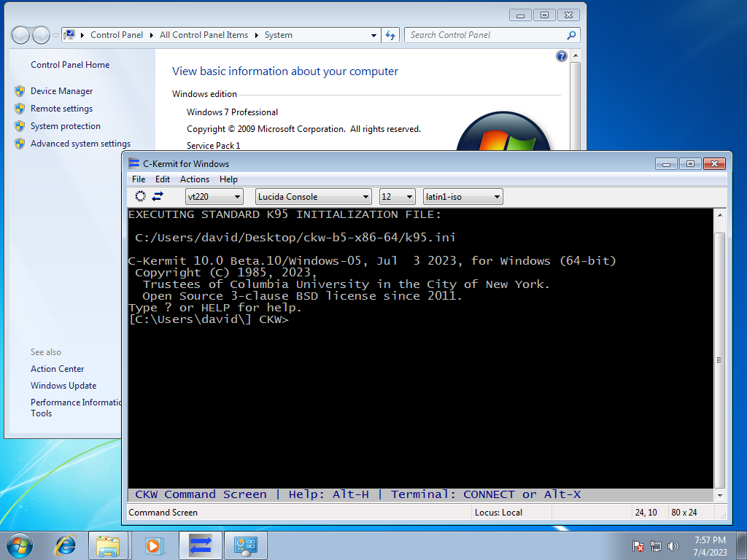Expand the arrow after All Control Panel Items
This screenshot has width=747, height=560.
pyautogui.click(x=256, y=35)
